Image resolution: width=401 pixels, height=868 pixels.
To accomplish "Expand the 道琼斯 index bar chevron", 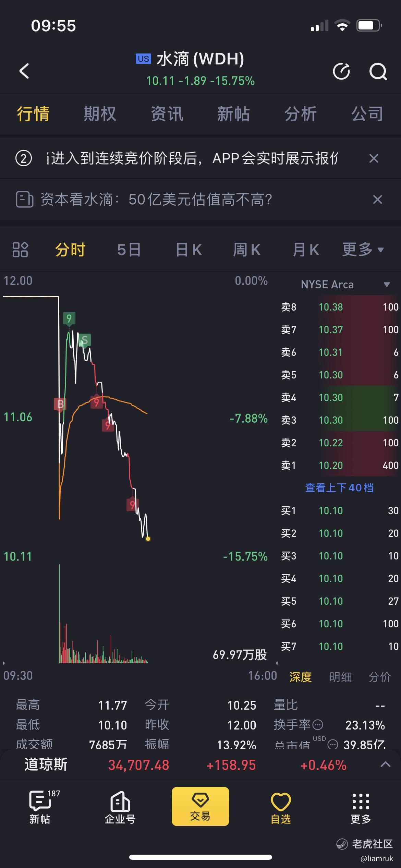I will (x=386, y=764).
